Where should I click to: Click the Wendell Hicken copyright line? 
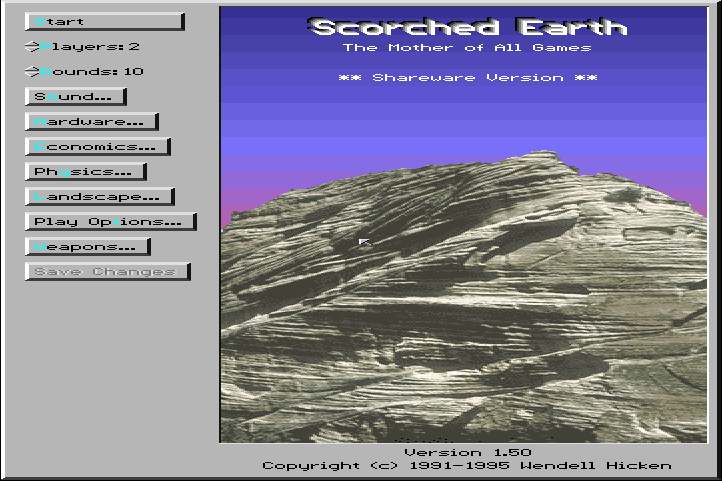point(467,465)
